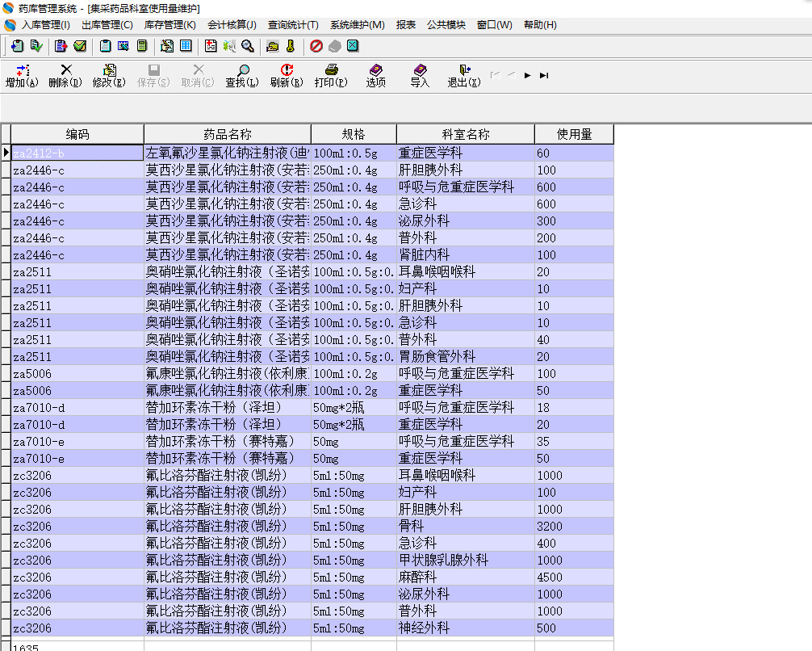Click the document with green checkmark icon
The width and height of the screenshot is (812, 651).
coord(36,46)
